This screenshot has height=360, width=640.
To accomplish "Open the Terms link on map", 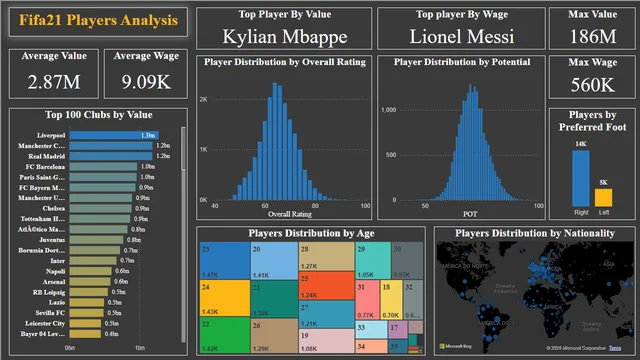I will [615, 348].
